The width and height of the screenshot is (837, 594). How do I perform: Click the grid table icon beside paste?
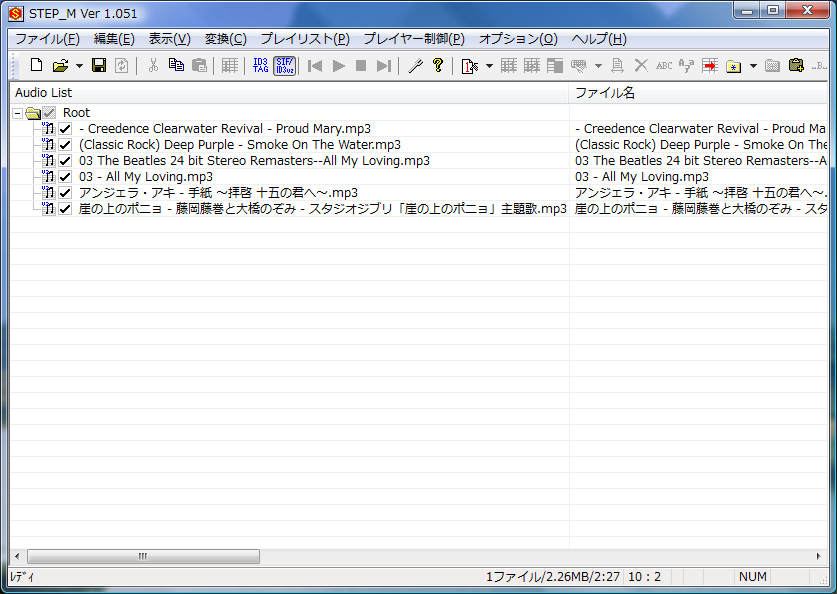coord(230,66)
